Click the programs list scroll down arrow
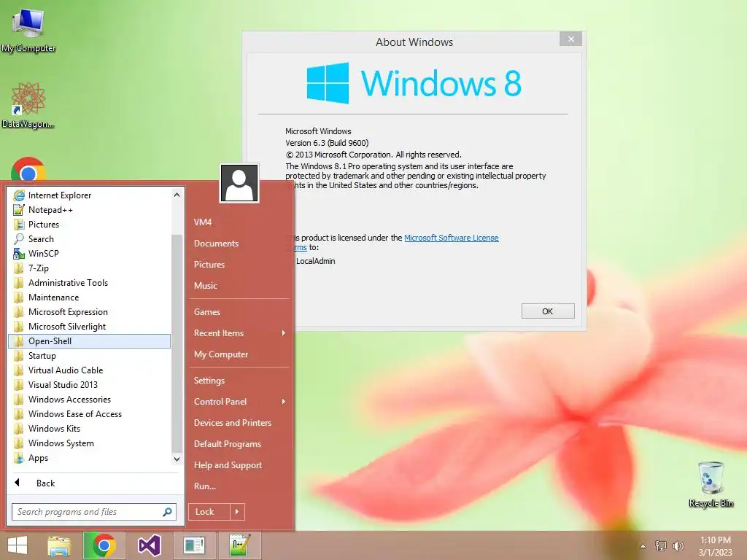747x560 pixels. point(177,459)
